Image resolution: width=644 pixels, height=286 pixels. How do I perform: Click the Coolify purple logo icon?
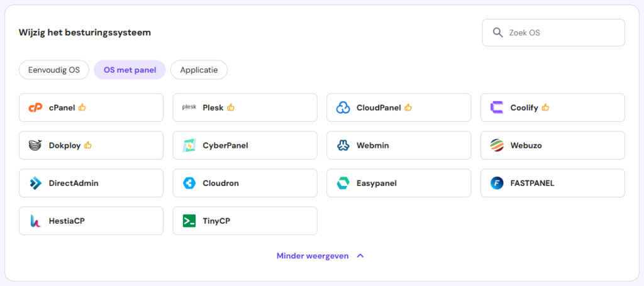point(497,107)
